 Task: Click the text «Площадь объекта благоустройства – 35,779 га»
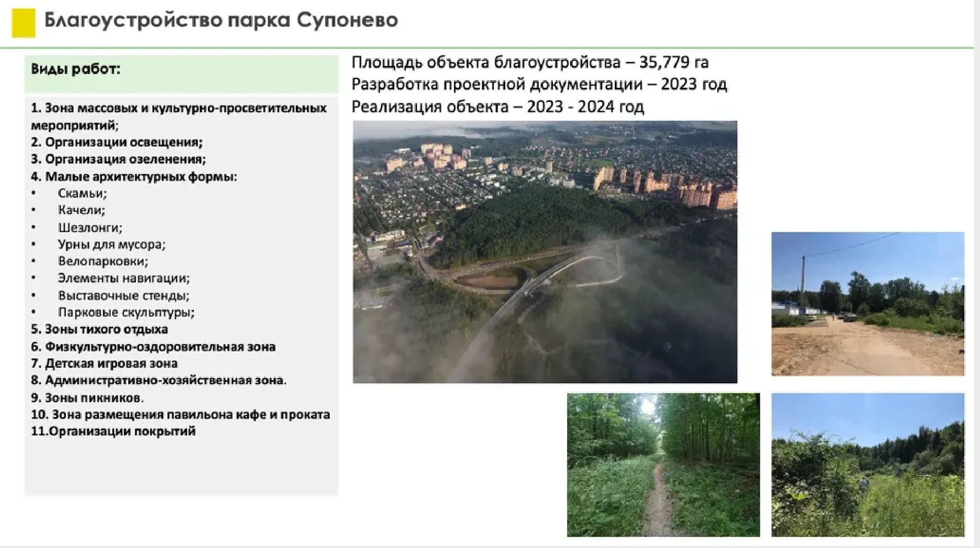pos(532,62)
